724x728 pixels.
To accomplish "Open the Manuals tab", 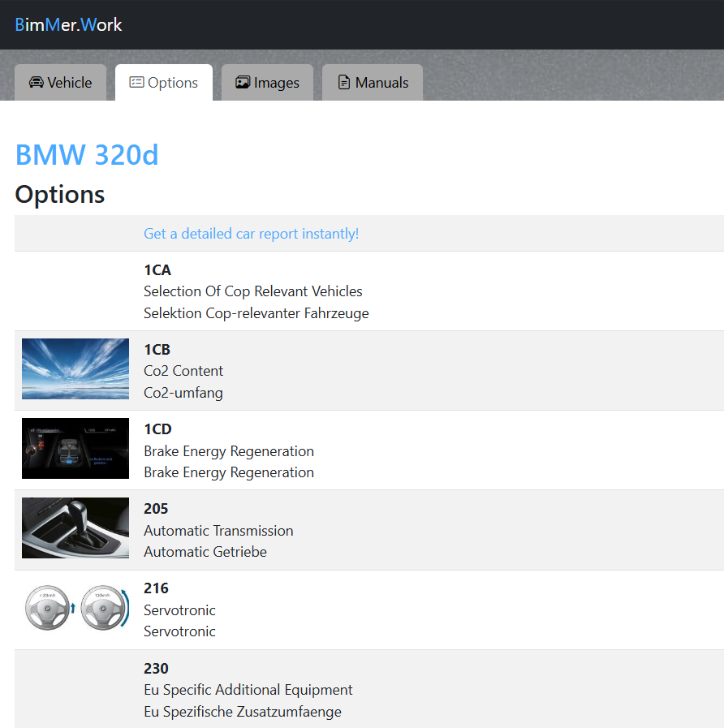I will pos(373,83).
